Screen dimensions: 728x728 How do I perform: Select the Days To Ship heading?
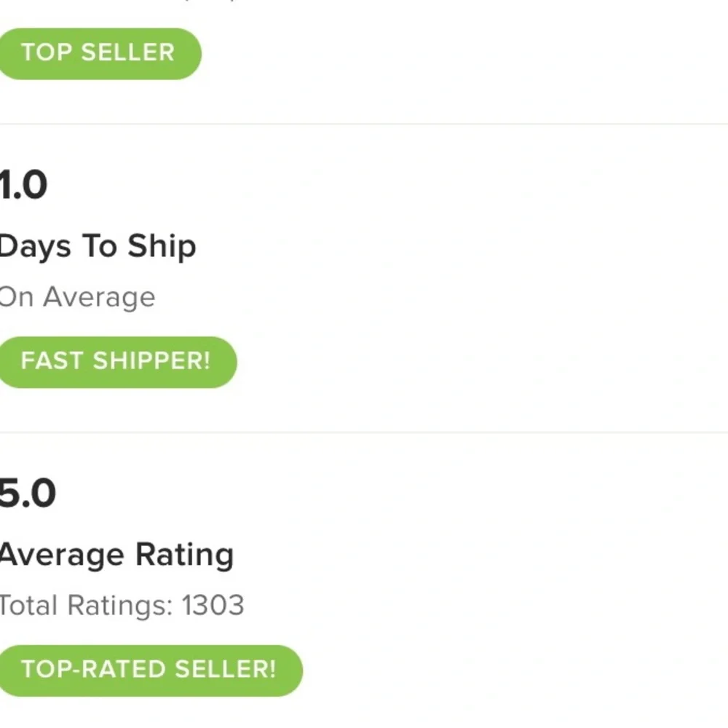[98, 247]
